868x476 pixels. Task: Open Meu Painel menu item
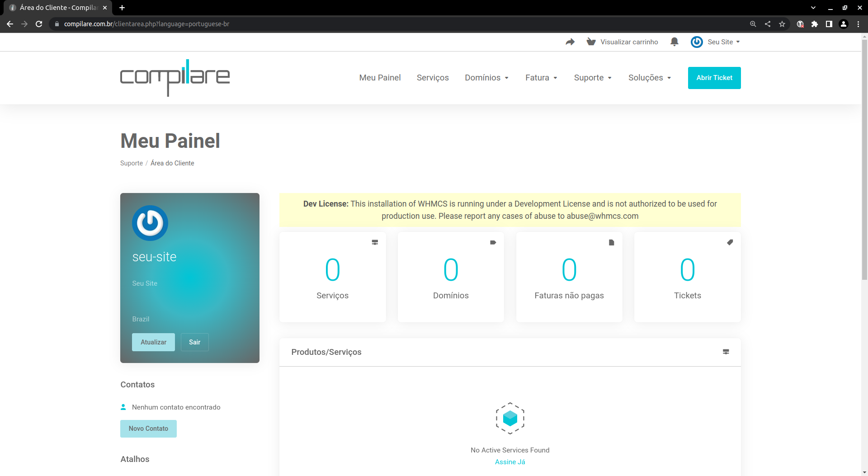tap(380, 78)
